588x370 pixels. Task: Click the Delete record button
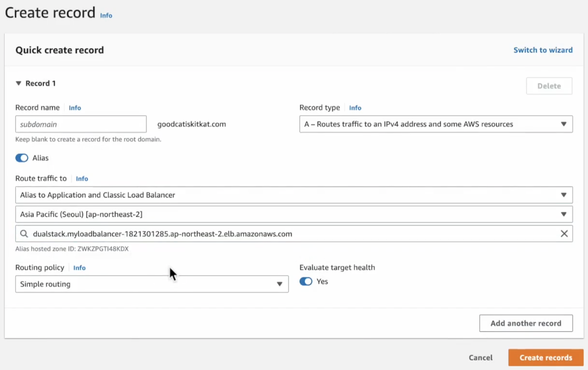549,86
